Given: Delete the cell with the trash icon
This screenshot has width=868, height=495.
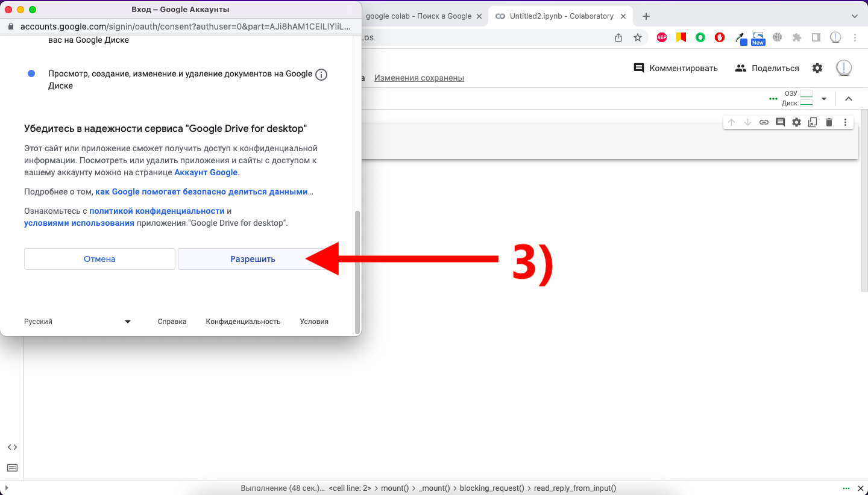Looking at the screenshot, I should coord(829,122).
